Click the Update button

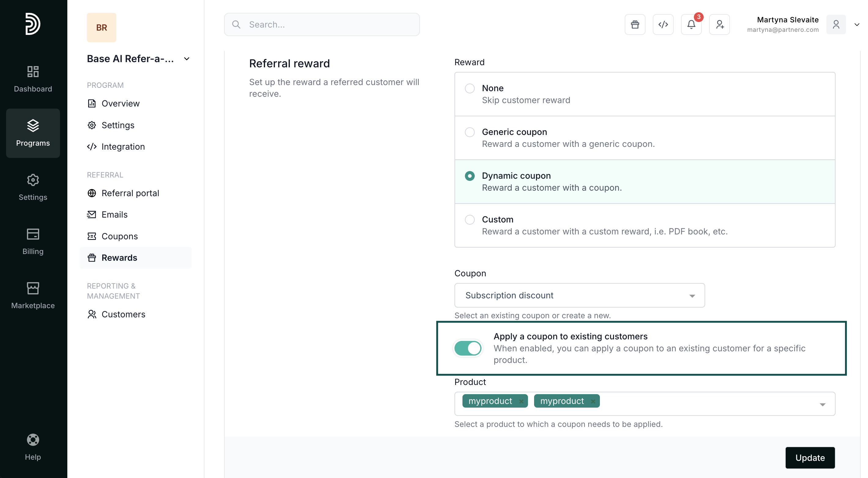coord(810,457)
